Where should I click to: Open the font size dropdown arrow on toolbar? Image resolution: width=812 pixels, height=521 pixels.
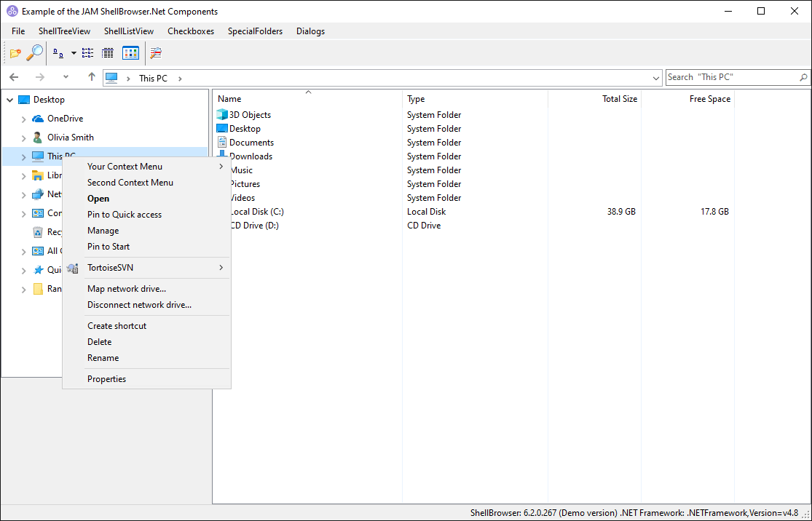click(x=73, y=52)
